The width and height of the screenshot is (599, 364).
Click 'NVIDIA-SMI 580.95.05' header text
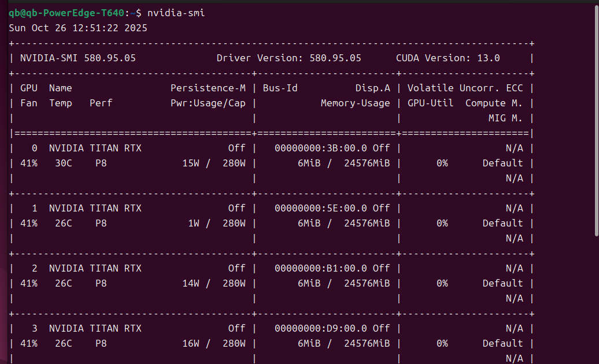tap(78, 58)
